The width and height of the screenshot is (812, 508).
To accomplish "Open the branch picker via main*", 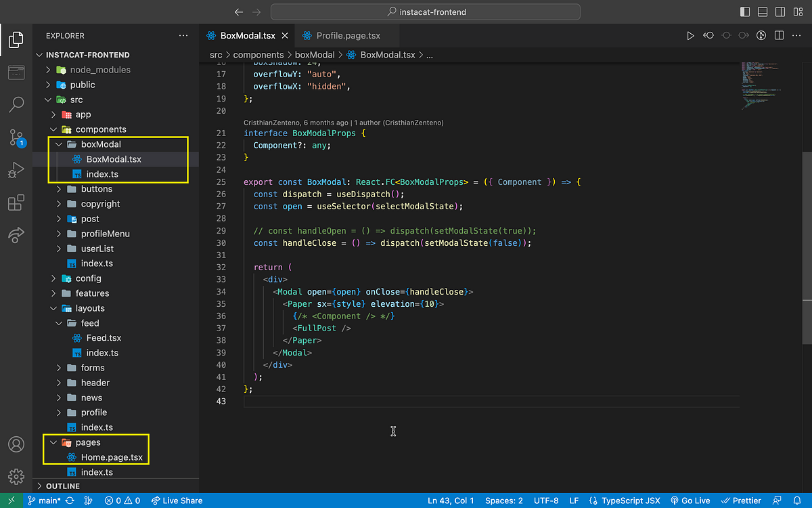I will 44,500.
